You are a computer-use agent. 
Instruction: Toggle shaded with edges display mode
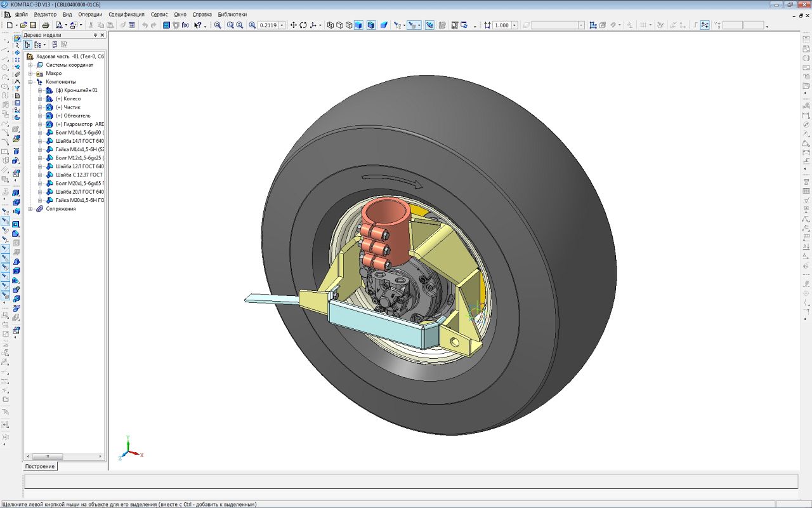[371, 25]
